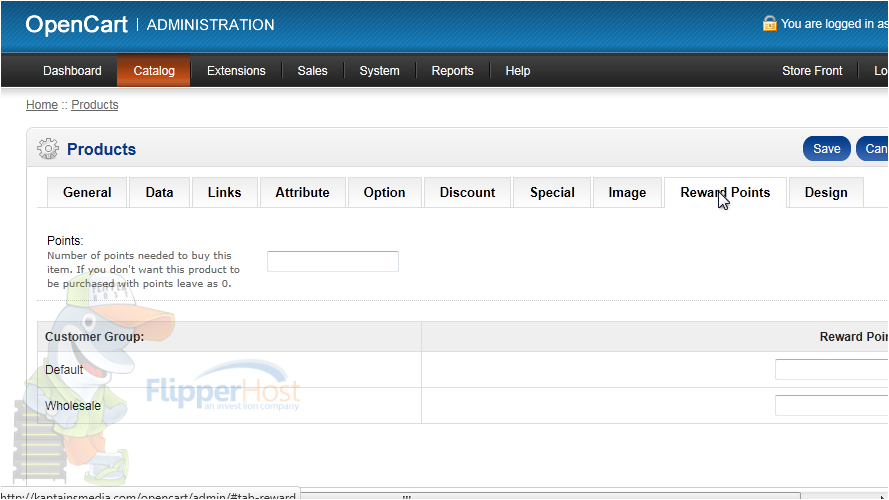Save the product
Screen dimensions: 889x500
pyautogui.click(x=827, y=149)
